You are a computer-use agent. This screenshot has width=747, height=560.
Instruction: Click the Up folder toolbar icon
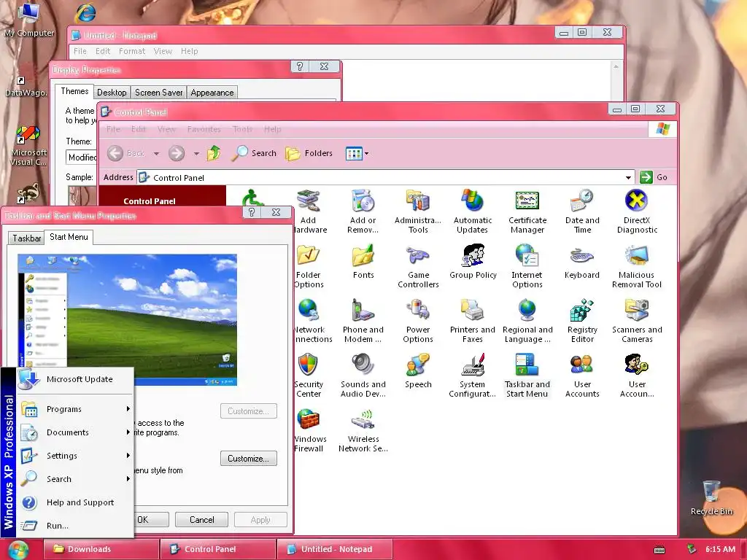214,153
